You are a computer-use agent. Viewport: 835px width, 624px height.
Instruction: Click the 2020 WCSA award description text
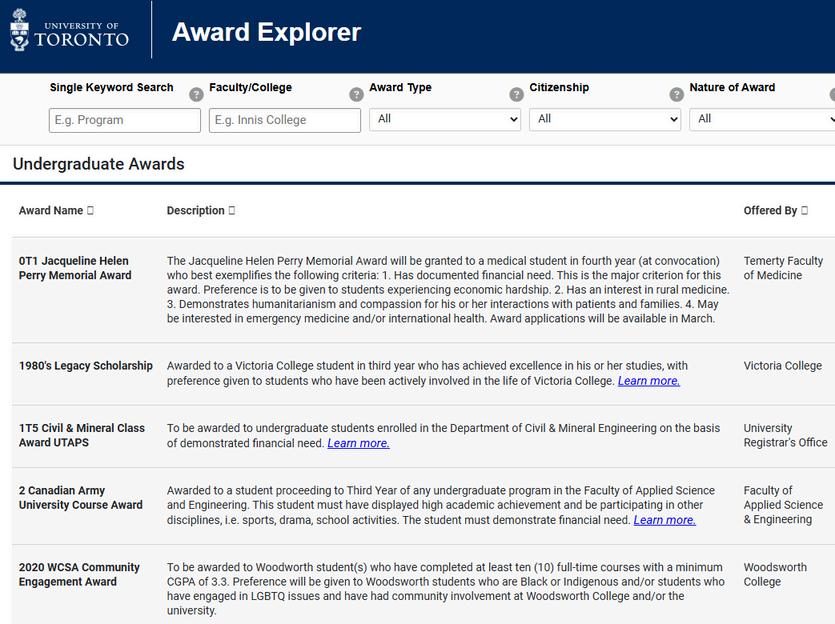point(446,589)
